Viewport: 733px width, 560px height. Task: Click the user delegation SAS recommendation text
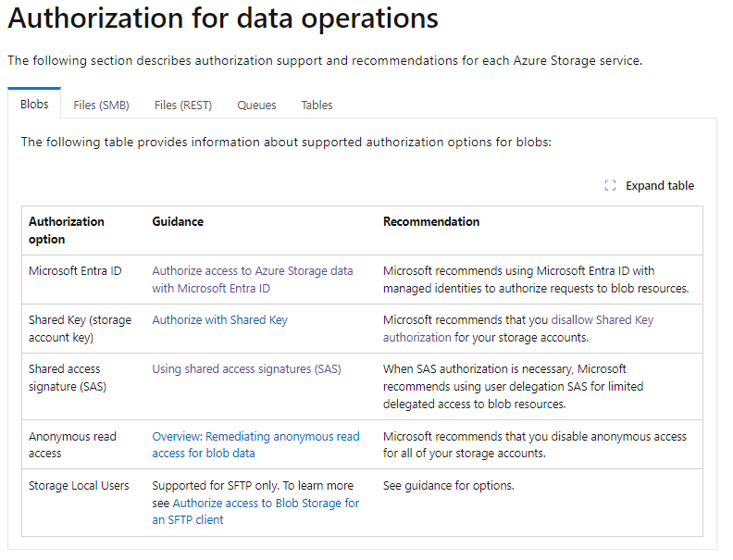coord(514,387)
